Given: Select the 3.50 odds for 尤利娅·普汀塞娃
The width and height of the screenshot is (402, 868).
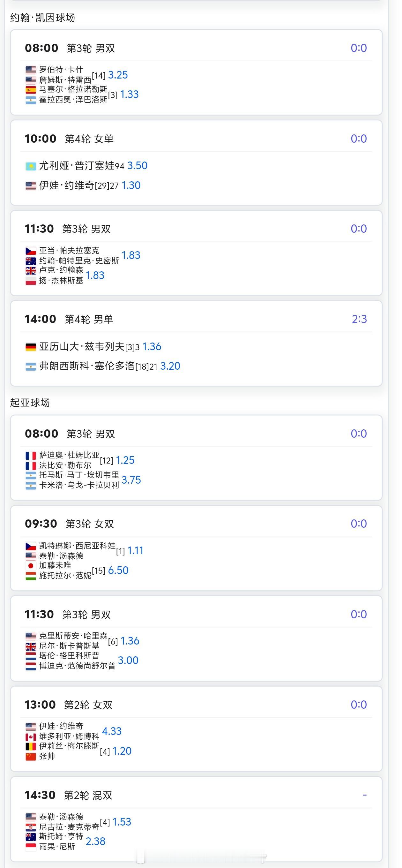Looking at the screenshot, I should 138,165.
